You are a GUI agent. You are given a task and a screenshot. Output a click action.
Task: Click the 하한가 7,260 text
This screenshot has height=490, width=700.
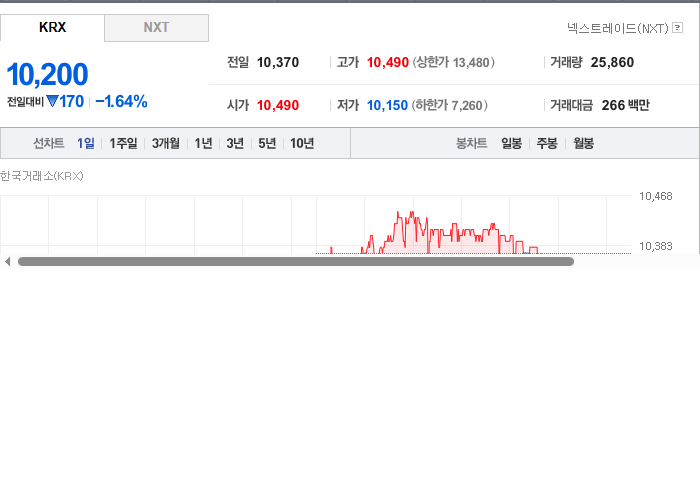point(450,105)
